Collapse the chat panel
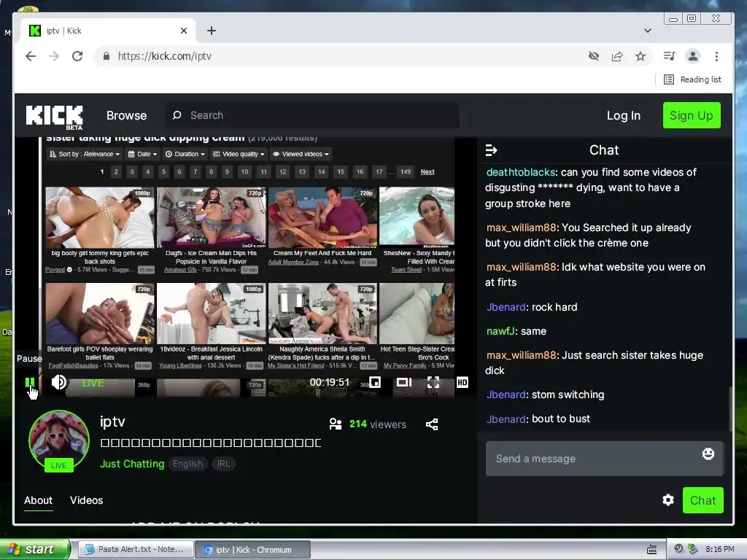 click(491, 150)
